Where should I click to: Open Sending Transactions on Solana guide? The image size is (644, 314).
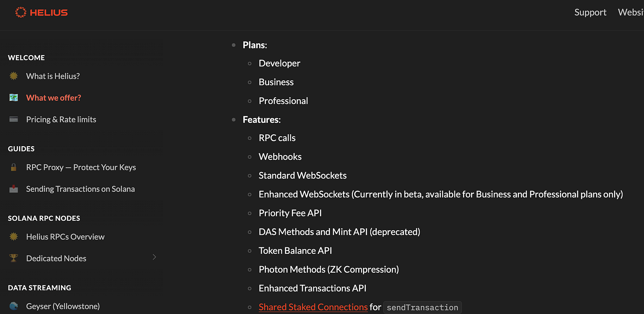(x=80, y=189)
